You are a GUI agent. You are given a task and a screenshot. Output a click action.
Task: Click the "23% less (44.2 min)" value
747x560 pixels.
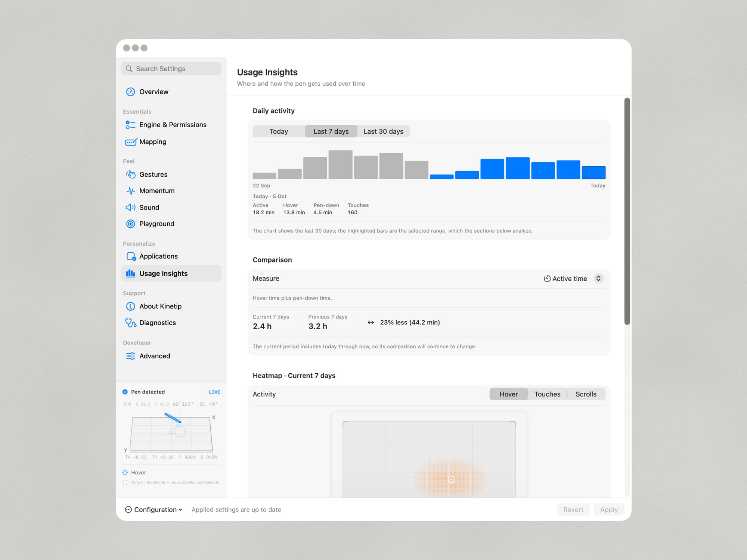pos(410,322)
